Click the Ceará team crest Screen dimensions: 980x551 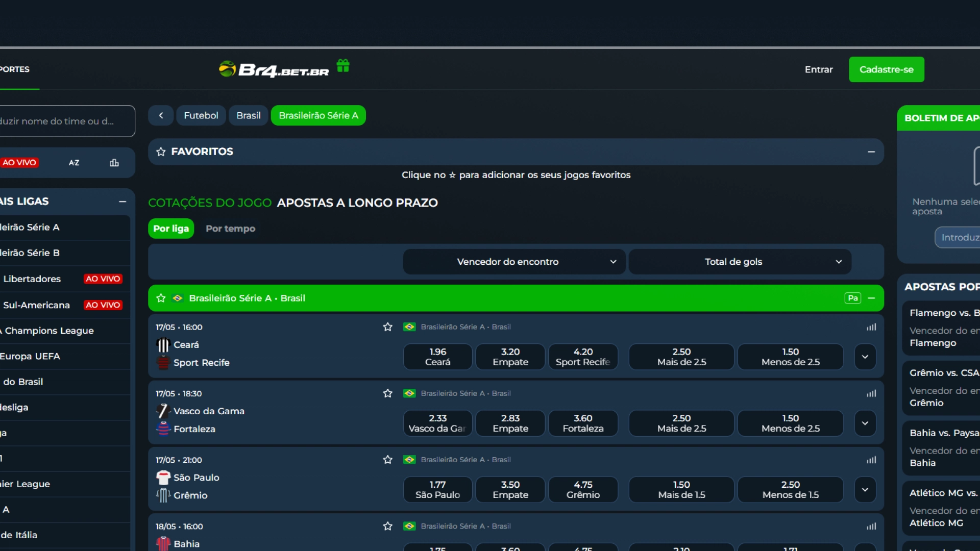click(163, 345)
